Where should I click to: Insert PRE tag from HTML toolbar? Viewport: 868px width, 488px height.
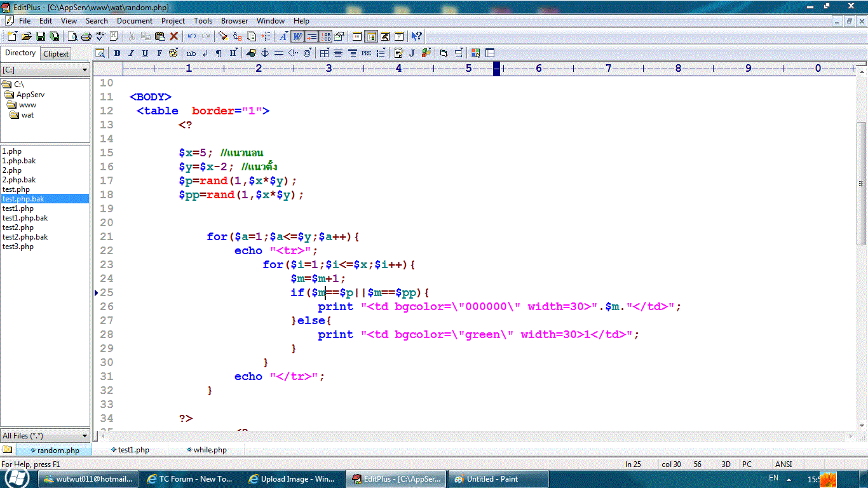pyautogui.click(x=366, y=53)
